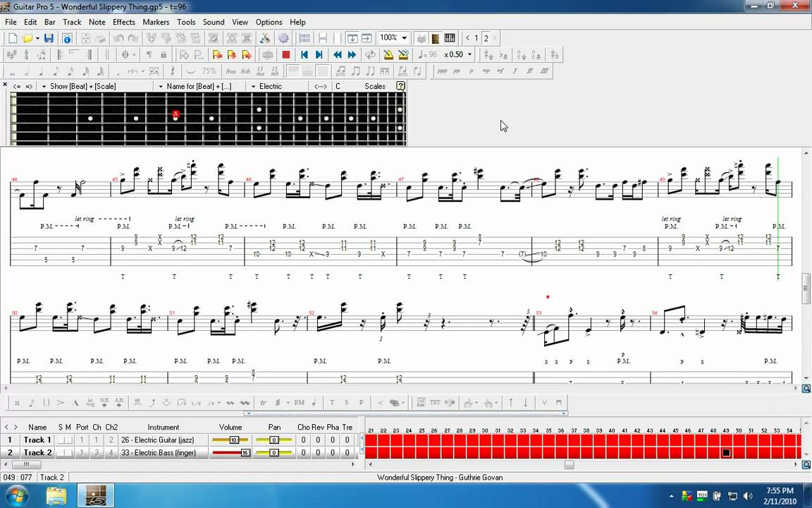Create a new file with the blank page icon
This screenshot has height=508, width=812.
(x=13, y=38)
